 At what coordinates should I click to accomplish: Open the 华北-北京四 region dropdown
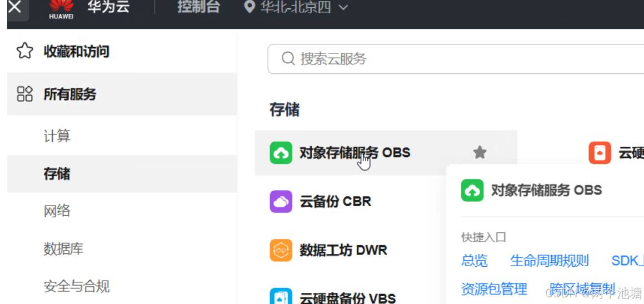click(x=303, y=7)
